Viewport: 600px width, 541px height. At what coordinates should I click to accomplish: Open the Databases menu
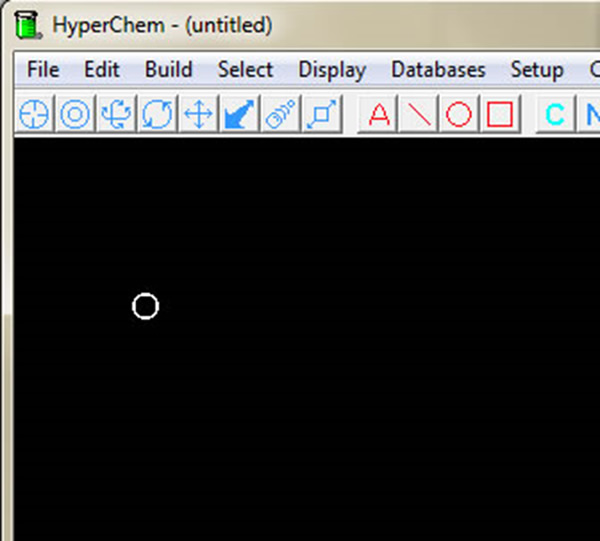tap(438, 70)
